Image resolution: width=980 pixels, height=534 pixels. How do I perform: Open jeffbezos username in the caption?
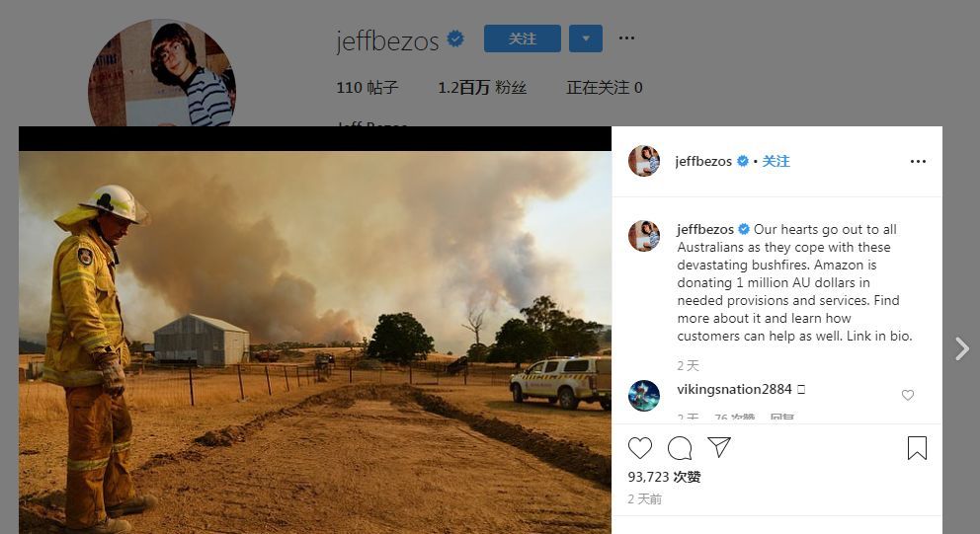(x=705, y=229)
